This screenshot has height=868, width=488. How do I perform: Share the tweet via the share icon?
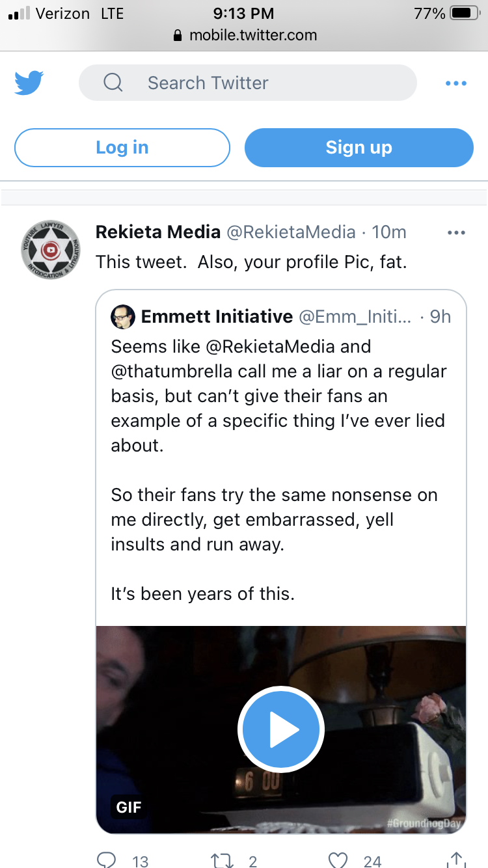coord(456,860)
